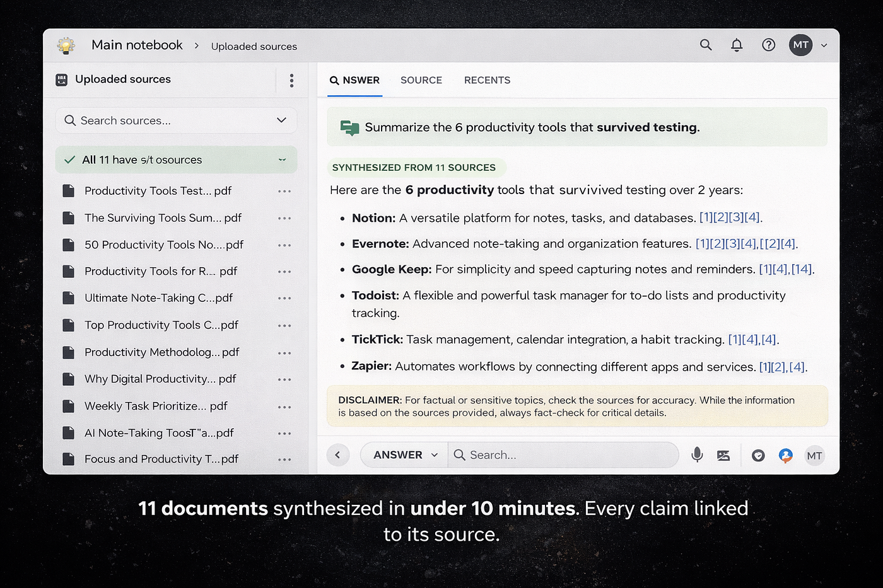The image size is (883, 588).
Task: Open Productivity Methodolog... pdf
Action: pos(162,352)
